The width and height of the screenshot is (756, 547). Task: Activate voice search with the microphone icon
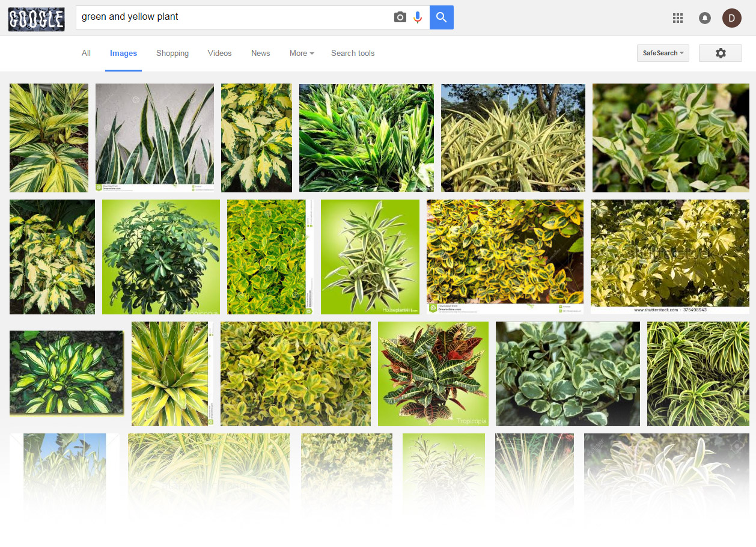(418, 17)
